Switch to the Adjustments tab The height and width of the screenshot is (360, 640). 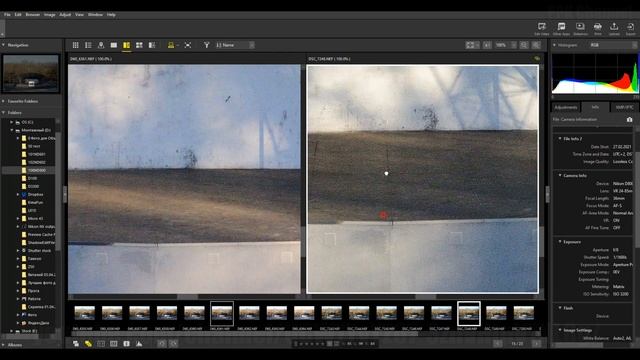coord(566,107)
